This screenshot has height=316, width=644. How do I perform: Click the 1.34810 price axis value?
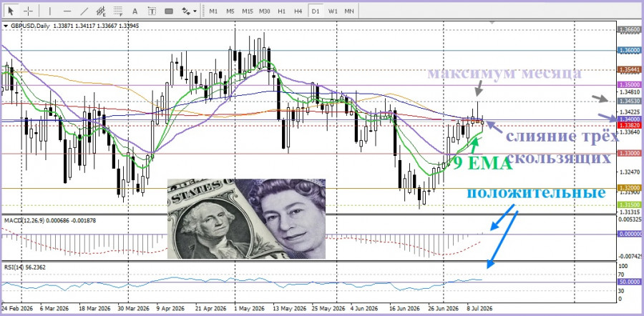click(x=628, y=92)
